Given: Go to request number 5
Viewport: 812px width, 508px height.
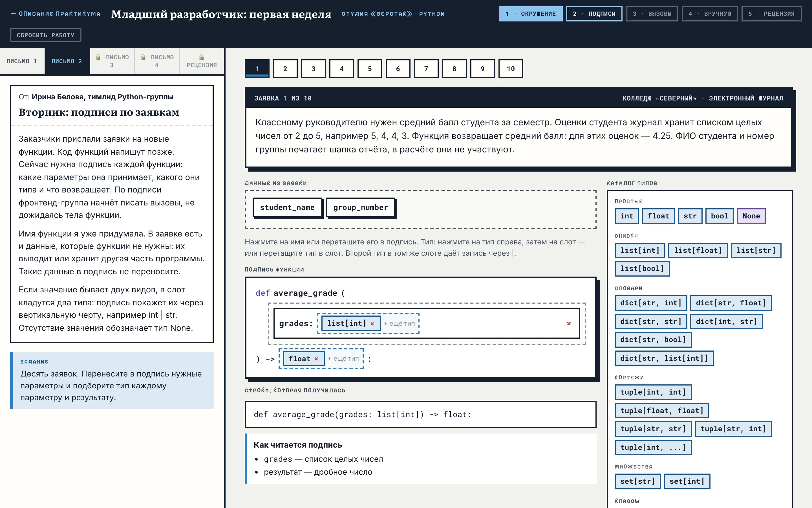Looking at the screenshot, I should [370, 69].
